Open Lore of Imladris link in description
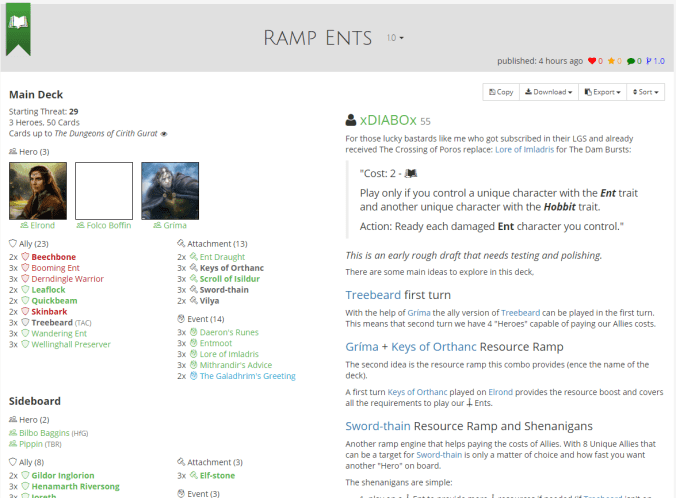The width and height of the screenshot is (676, 498). pyautogui.click(x=525, y=150)
